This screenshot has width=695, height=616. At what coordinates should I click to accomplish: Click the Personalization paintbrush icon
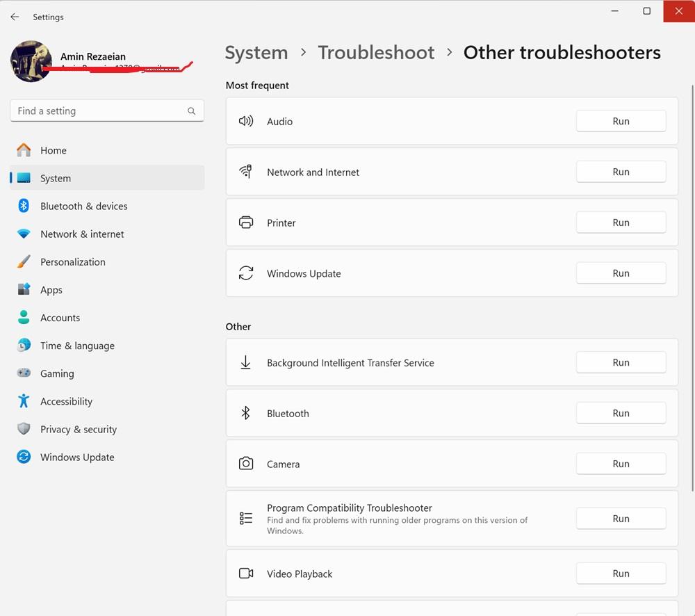coord(24,262)
